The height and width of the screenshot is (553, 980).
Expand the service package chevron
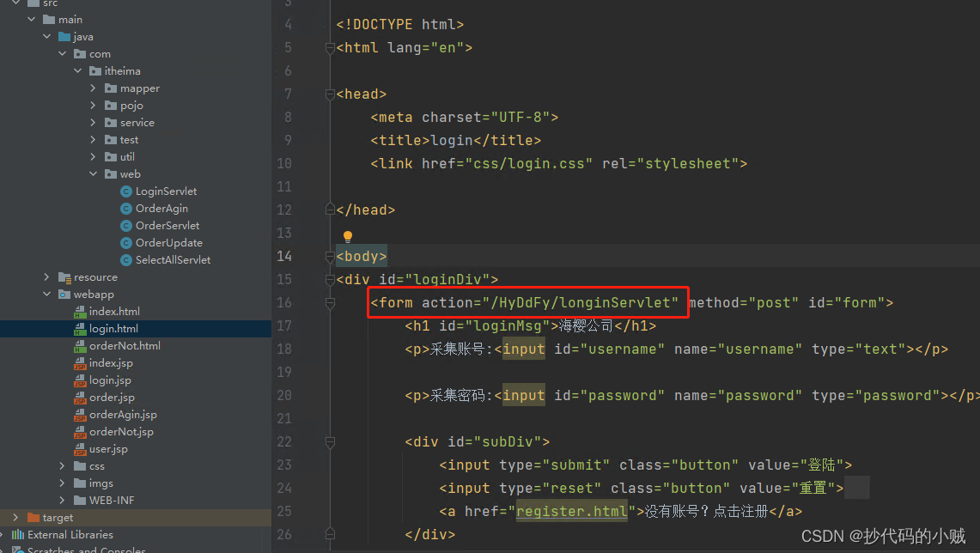point(93,123)
